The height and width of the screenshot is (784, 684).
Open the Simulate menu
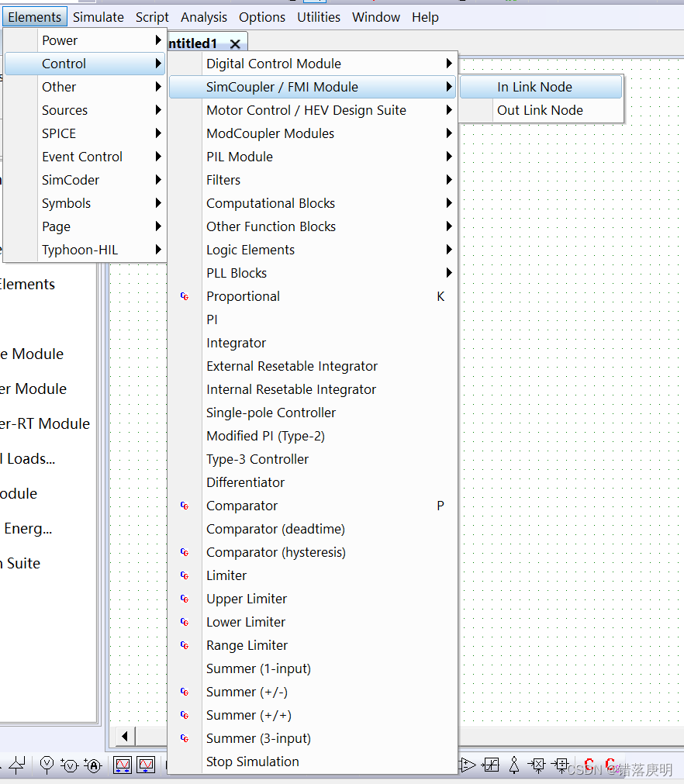coord(98,17)
